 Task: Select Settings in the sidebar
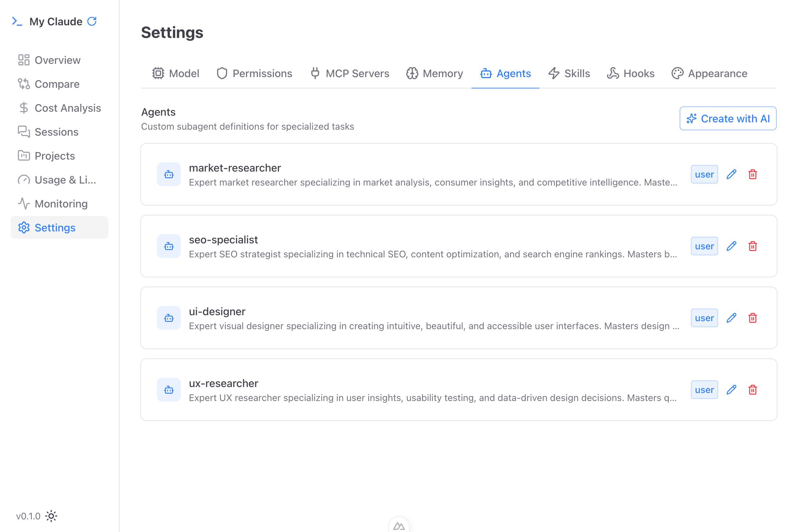pyautogui.click(x=60, y=227)
